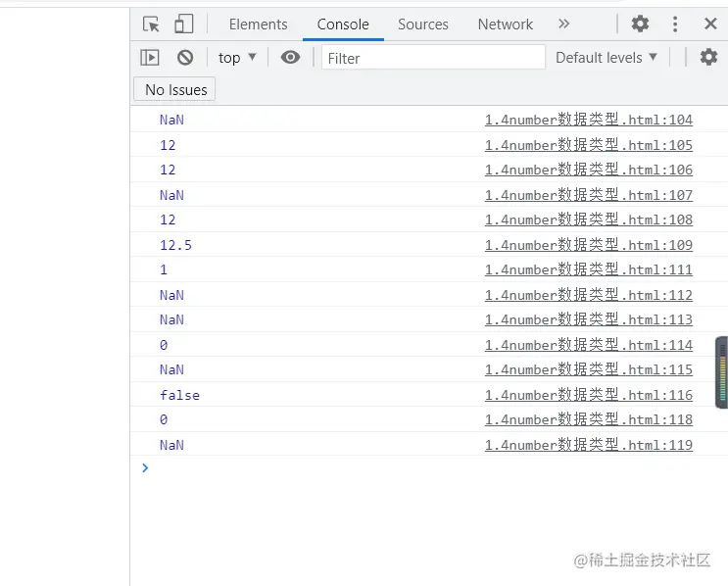728x586 pixels.
Task: Open source link html:119
Action: (589, 445)
